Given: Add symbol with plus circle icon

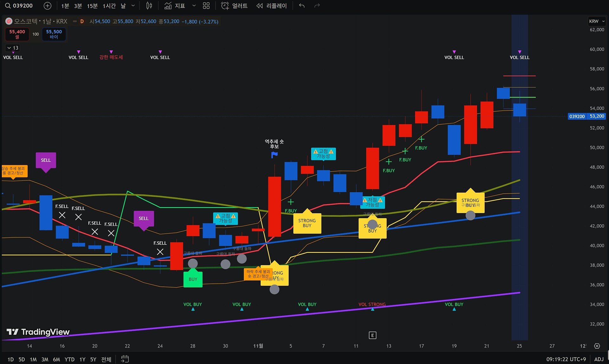Looking at the screenshot, I should tap(47, 6).
